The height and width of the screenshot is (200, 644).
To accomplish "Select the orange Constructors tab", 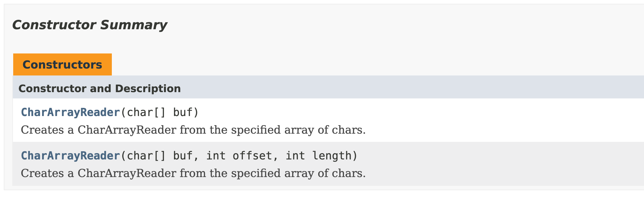I will (62, 64).
